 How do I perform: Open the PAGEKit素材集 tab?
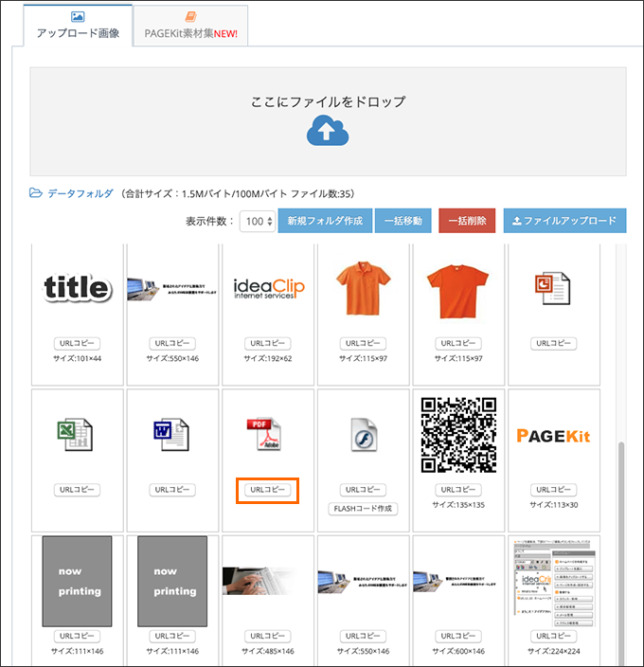coord(191,26)
